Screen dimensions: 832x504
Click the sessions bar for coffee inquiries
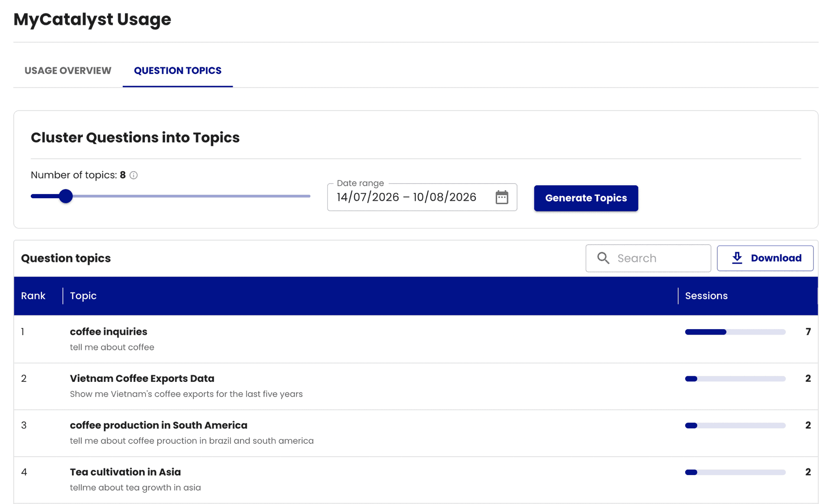pos(735,332)
